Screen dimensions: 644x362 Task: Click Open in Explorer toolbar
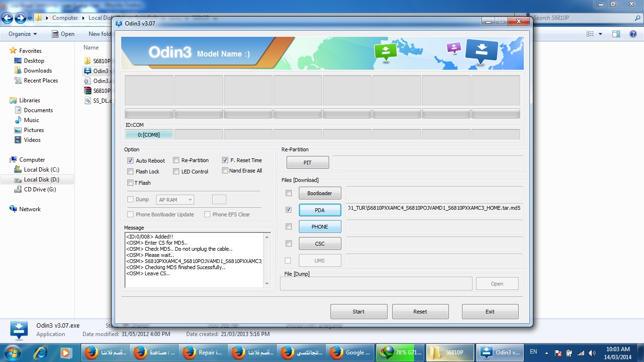(x=63, y=34)
